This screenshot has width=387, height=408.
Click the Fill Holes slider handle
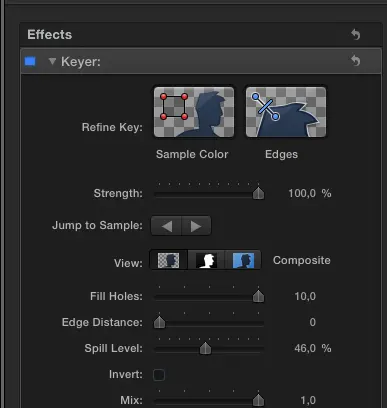pyautogui.click(x=258, y=296)
